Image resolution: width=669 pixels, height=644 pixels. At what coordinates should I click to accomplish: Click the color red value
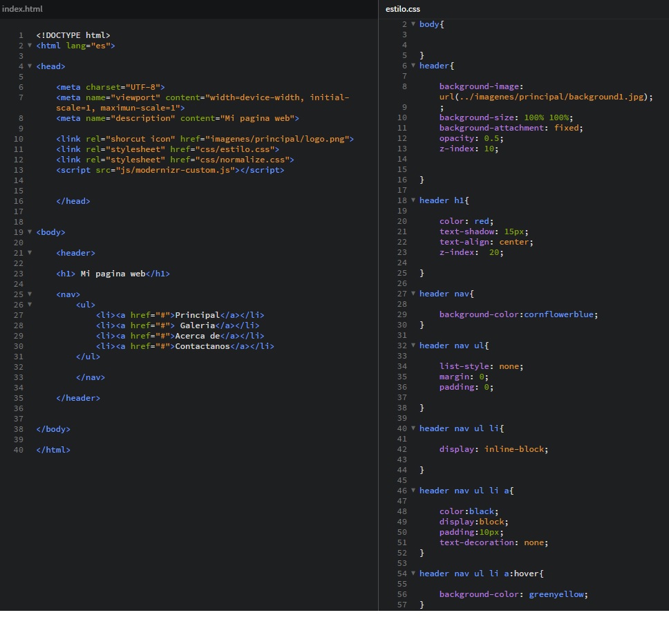click(481, 221)
